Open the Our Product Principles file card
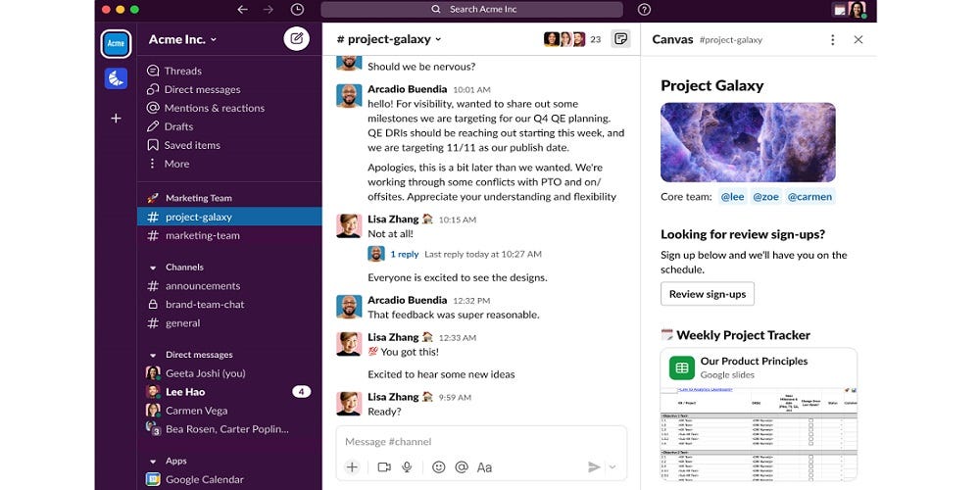This screenshot has height=490, width=980. pyautogui.click(x=759, y=414)
